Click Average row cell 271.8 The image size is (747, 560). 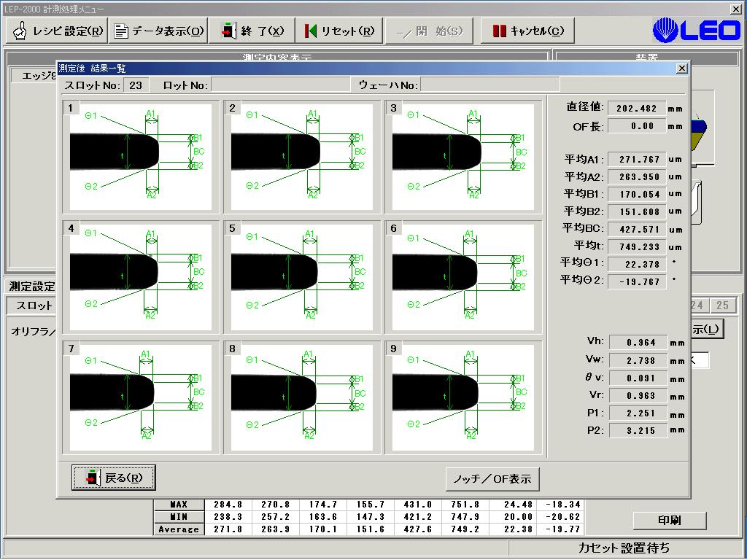[x=228, y=529]
